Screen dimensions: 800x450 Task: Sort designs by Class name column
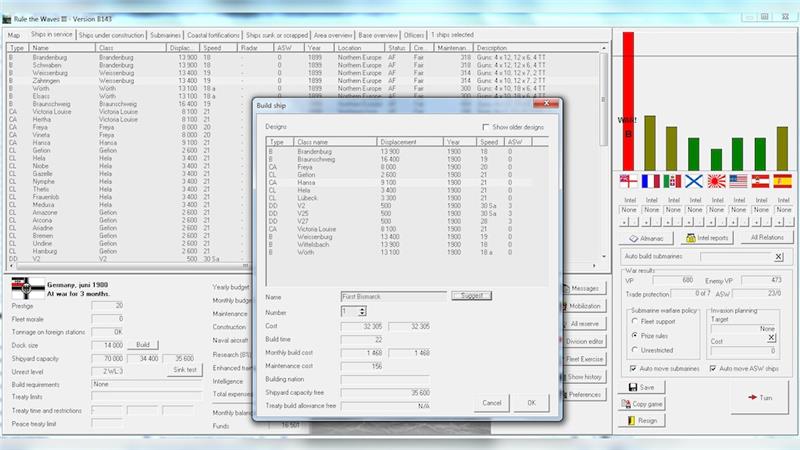coord(335,142)
